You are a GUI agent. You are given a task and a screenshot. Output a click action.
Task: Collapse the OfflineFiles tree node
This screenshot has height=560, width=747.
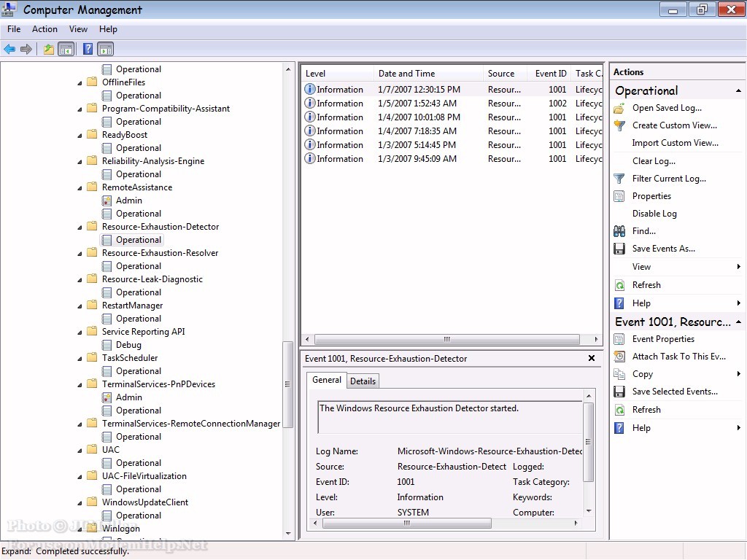80,83
